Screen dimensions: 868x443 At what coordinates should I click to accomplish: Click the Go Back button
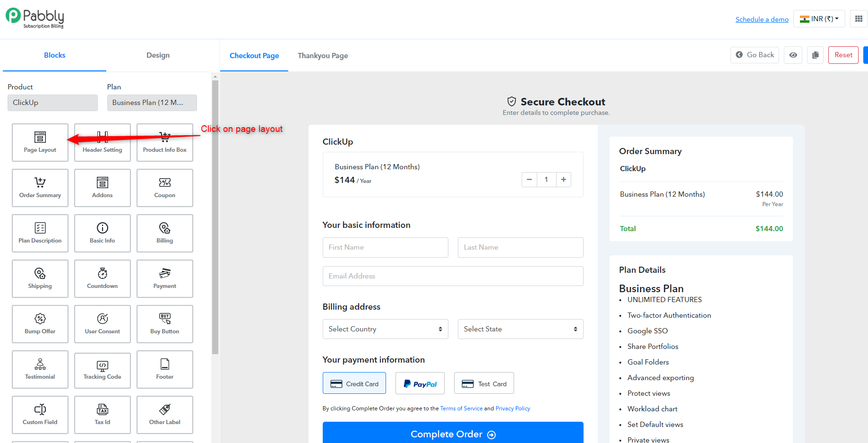tap(755, 55)
